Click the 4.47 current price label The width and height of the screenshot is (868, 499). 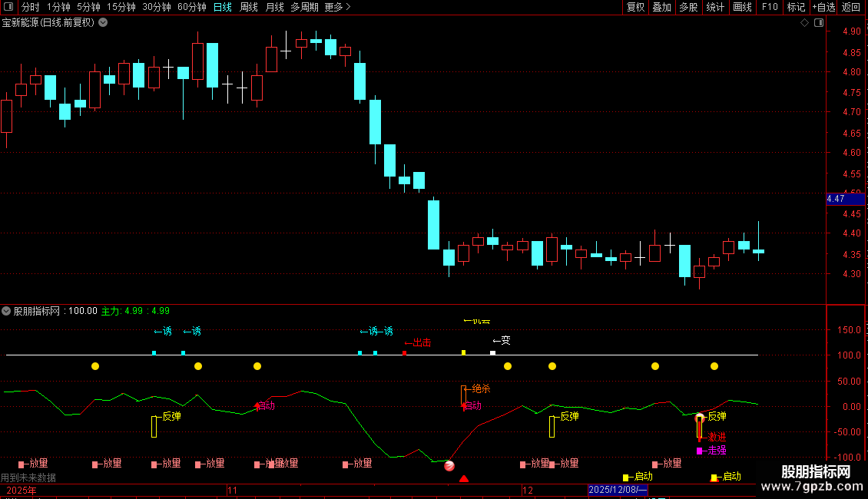tap(845, 199)
